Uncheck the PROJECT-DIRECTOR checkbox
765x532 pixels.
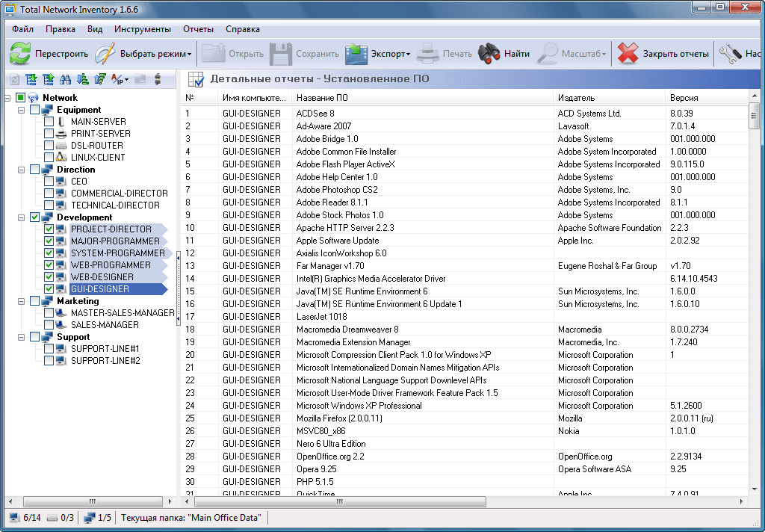click(x=49, y=229)
